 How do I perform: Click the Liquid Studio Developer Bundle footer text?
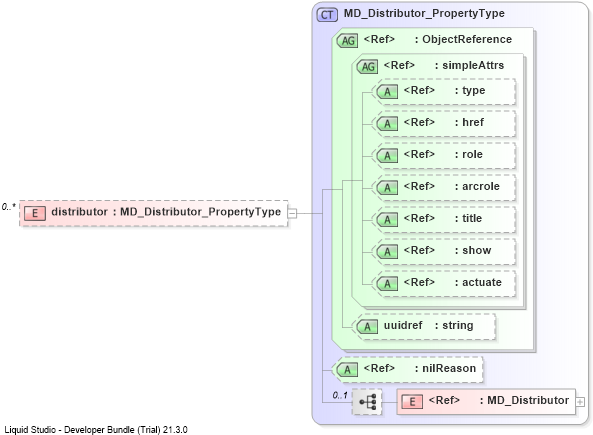[x=96, y=430]
